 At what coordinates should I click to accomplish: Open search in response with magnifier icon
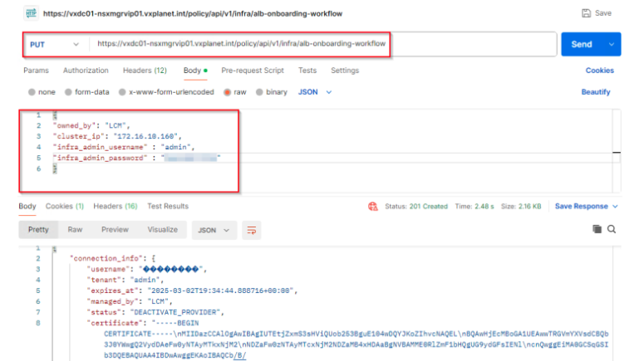point(612,229)
